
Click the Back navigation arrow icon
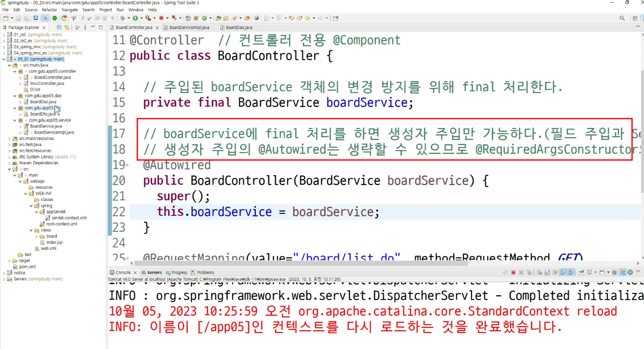click(308, 18)
